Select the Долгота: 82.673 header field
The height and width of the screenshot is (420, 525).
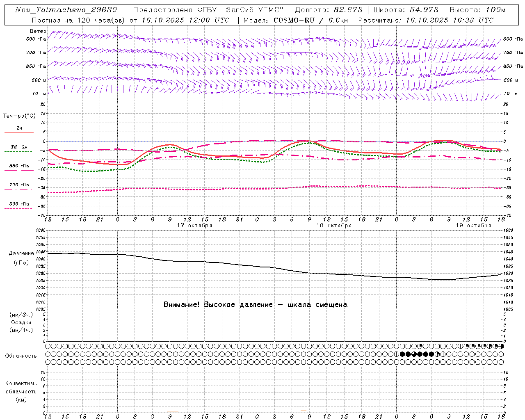pos(329,10)
